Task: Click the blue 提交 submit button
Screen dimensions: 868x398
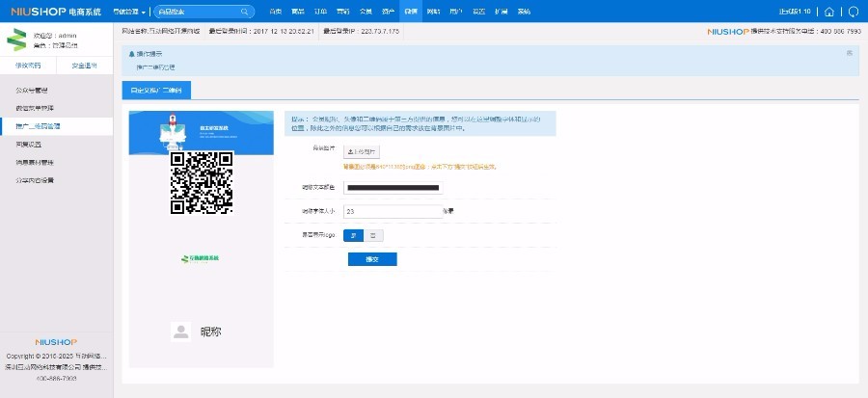Action: [372, 259]
